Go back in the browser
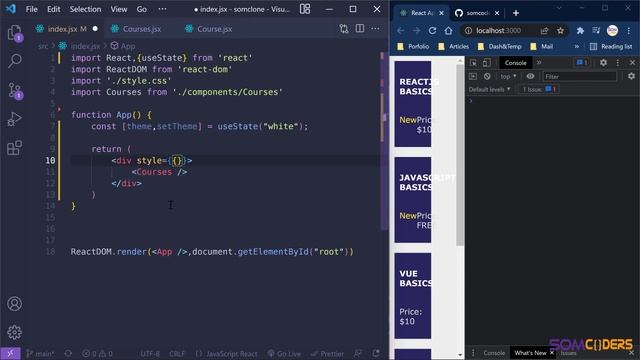 pyautogui.click(x=401, y=31)
